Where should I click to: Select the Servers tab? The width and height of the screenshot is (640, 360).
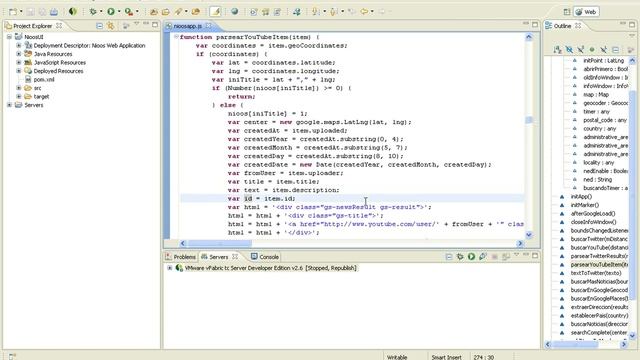[x=219, y=257]
